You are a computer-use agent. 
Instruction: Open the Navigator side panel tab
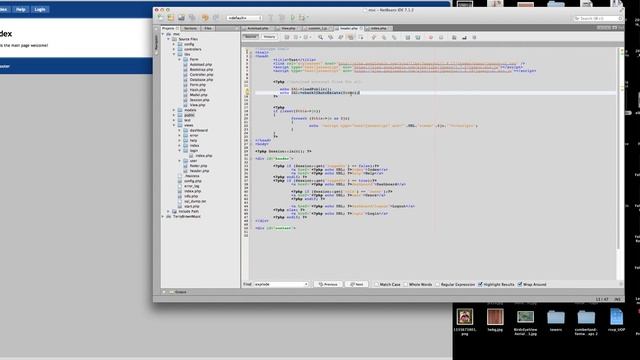[x=156, y=42]
